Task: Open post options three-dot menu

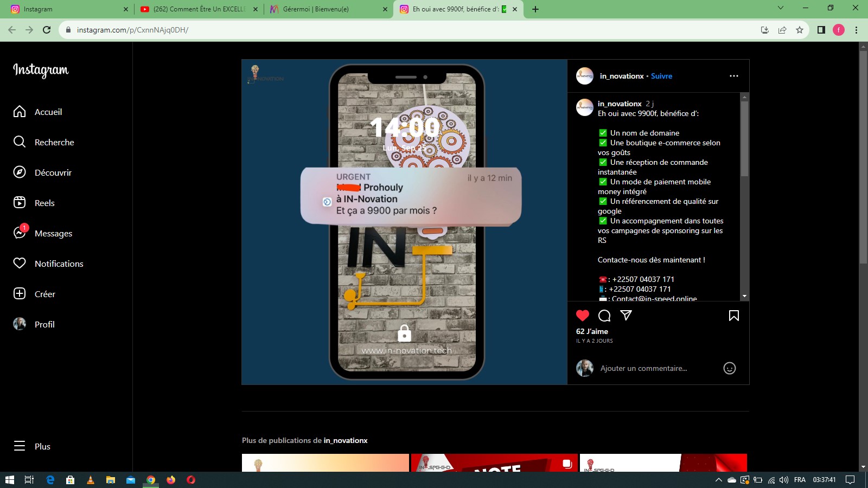Action: coord(733,76)
